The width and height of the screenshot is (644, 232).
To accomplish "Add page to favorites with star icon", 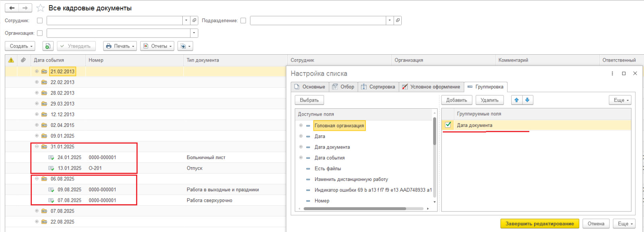I will [41, 8].
